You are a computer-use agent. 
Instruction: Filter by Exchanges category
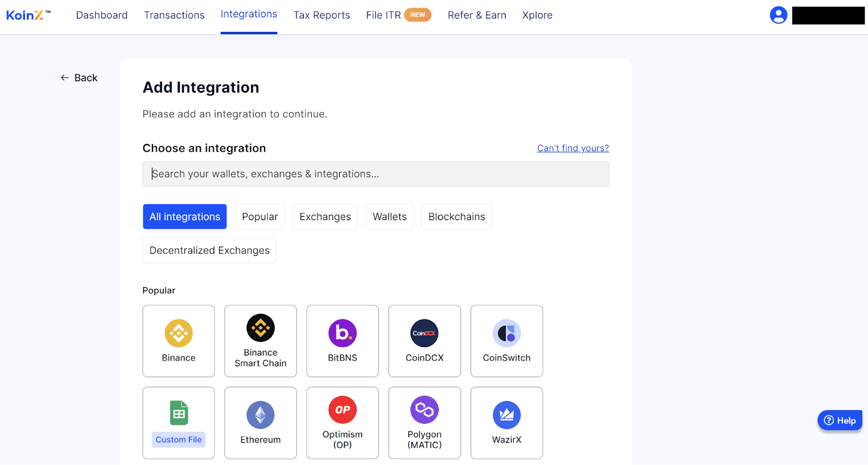325,217
